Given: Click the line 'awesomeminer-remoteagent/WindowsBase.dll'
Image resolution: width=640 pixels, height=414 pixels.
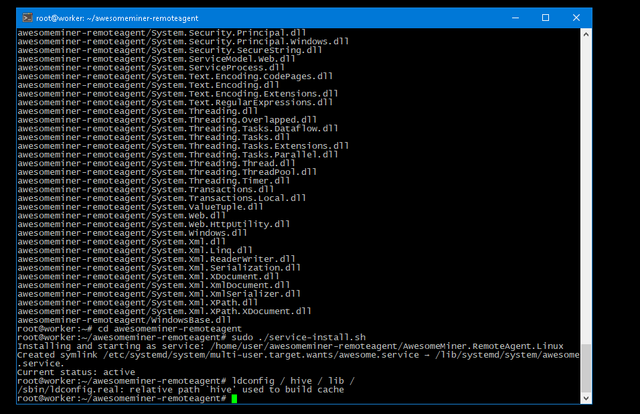Looking at the screenshot, I should tap(124, 320).
